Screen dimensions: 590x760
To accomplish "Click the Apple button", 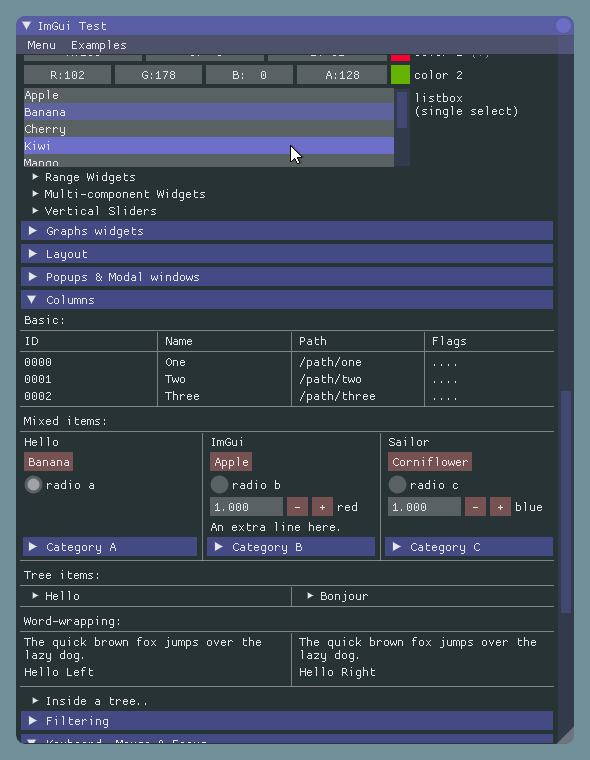I will pos(231,462).
